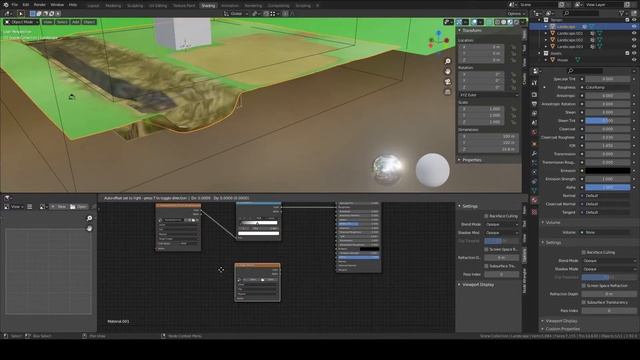Open the XYZ Euler rotation mode dropdown
Image resolution: width=640 pixels, height=360 pixels.
pyautogui.click(x=488, y=95)
